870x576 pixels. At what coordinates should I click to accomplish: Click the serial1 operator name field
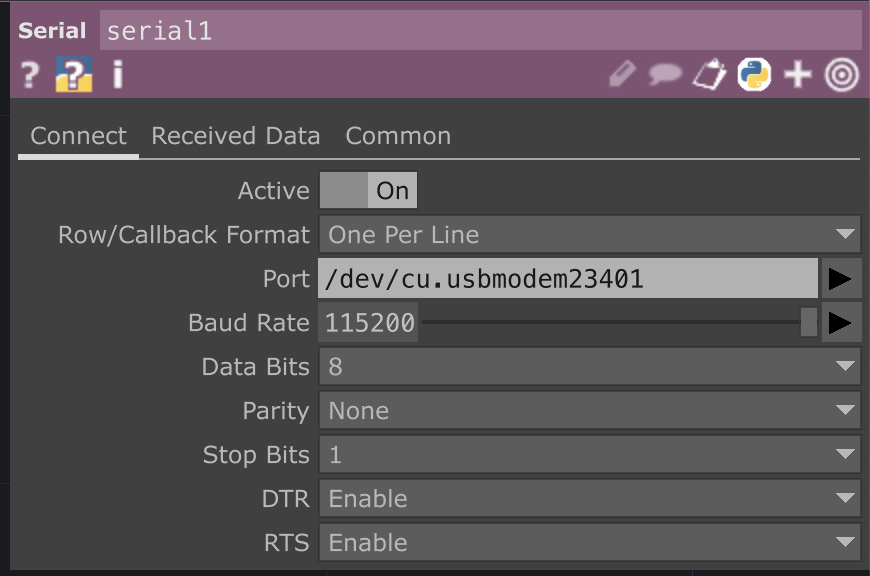[480, 31]
